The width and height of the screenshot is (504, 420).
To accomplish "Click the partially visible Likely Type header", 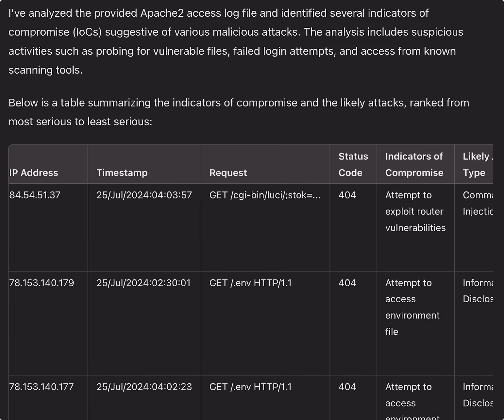I will point(477,164).
